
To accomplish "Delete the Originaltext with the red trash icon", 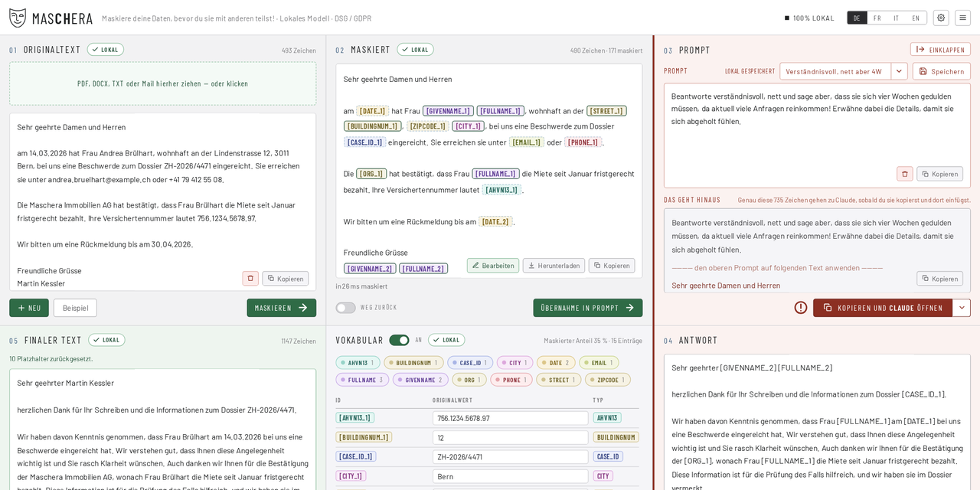I will (250, 279).
